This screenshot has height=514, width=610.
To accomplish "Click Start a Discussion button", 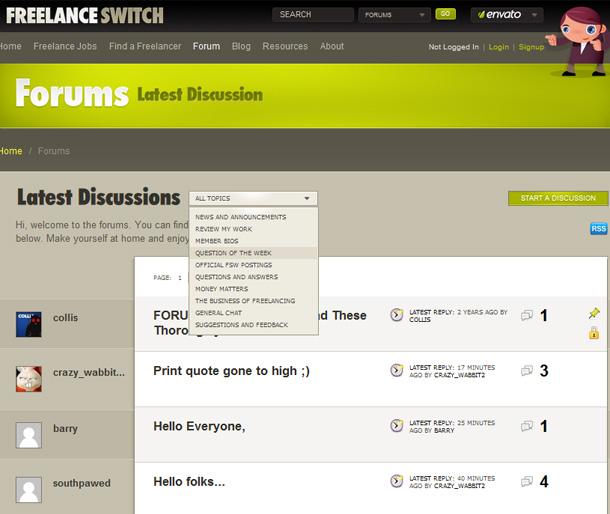I will tap(558, 198).
